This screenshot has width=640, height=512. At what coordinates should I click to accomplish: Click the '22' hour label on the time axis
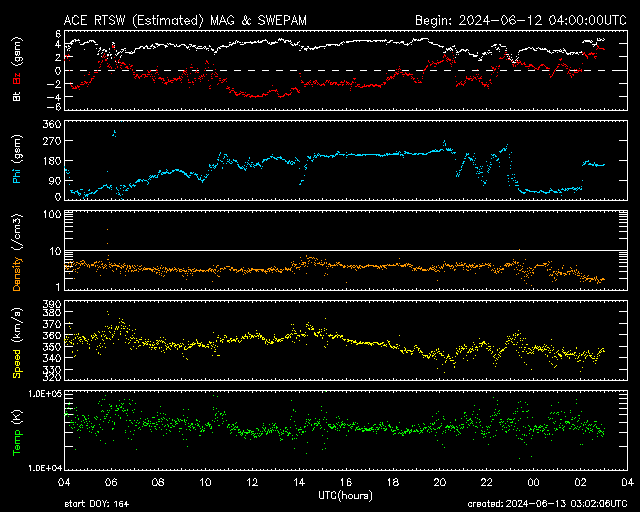pyautogui.click(x=487, y=483)
